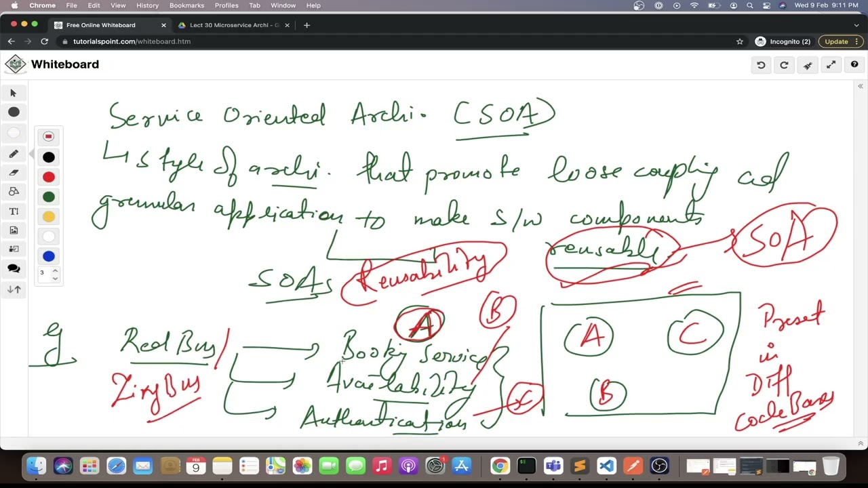Image resolution: width=868 pixels, height=488 pixels.
Task: Open the chat bubbles tool
Action: click(14, 269)
